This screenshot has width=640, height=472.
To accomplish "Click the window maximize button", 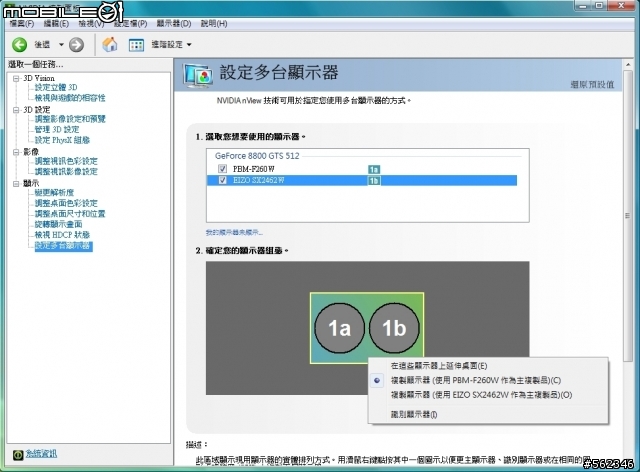I will (599, 5).
